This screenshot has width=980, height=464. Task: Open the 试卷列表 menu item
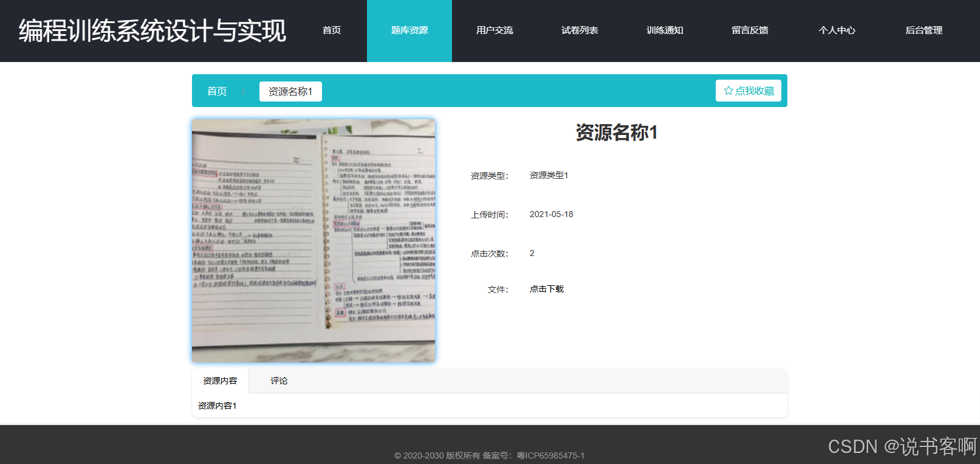pyautogui.click(x=580, y=30)
